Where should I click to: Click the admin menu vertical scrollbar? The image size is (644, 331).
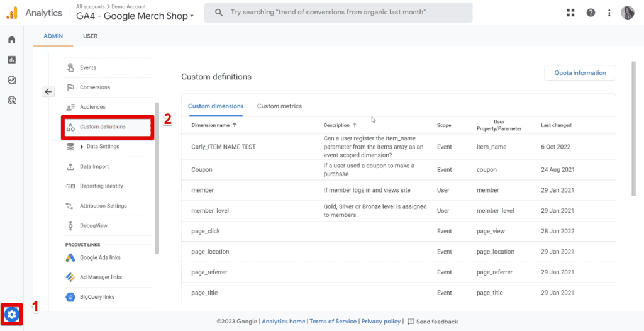[157, 178]
